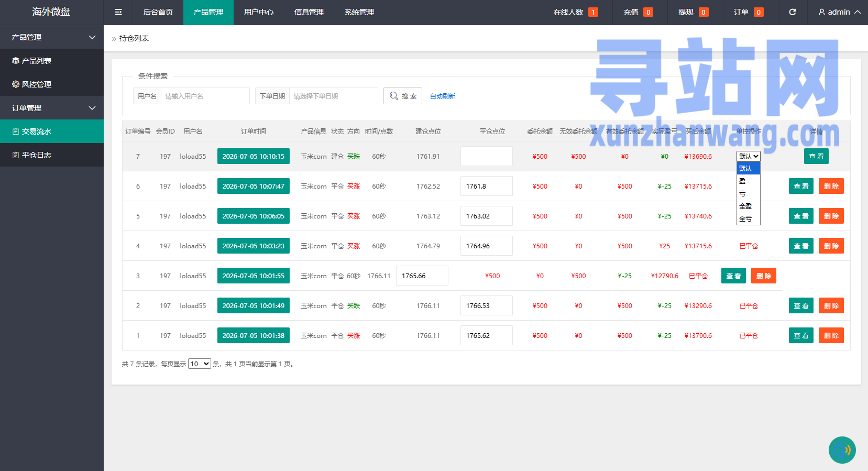Open 产品列表 from the sidebar
Viewport: 868px width, 471px height.
coord(52,61)
